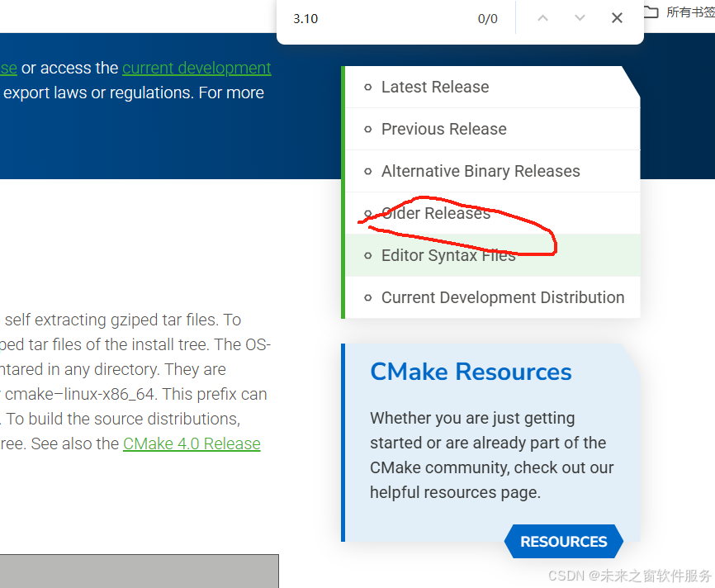The height and width of the screenshot is (588, 715).
Task: Click the CMake Resources heading
Action: click(471, 372)
